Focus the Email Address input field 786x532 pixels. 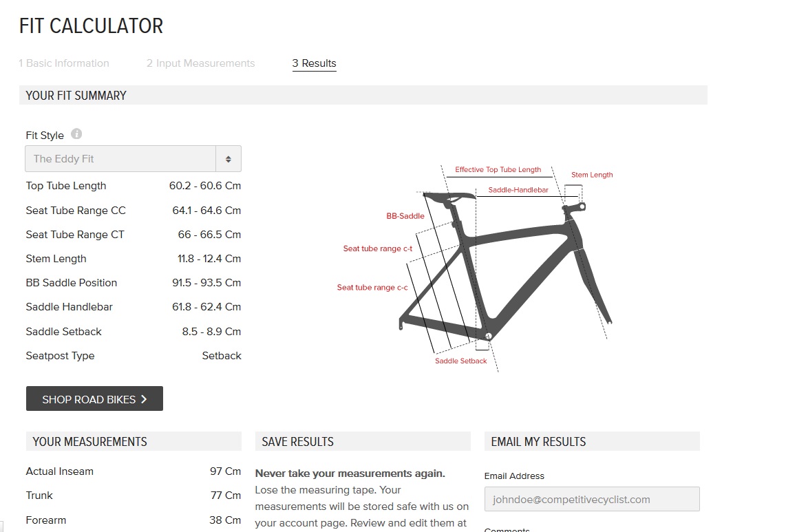(x=591, y=500)
